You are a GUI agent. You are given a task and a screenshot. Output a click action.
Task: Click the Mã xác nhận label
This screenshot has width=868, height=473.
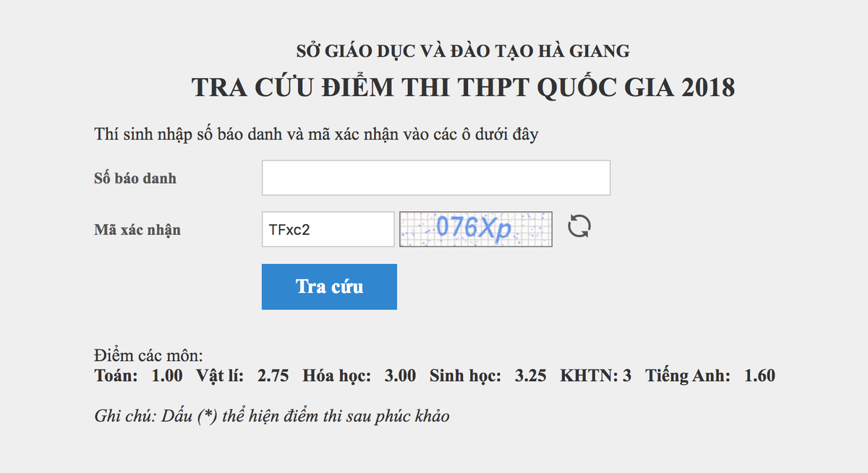[137, 229]
